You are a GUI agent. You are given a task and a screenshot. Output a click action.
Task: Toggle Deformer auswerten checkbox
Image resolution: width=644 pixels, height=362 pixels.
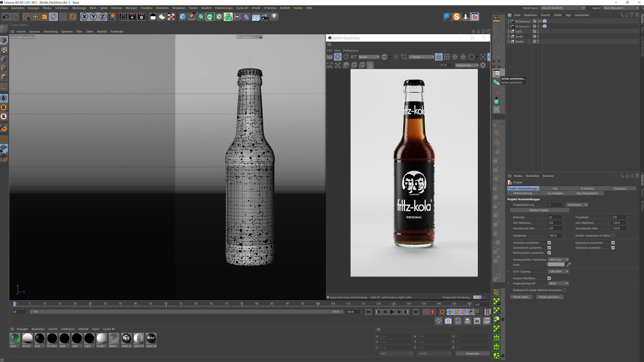(x=613, y=248)
